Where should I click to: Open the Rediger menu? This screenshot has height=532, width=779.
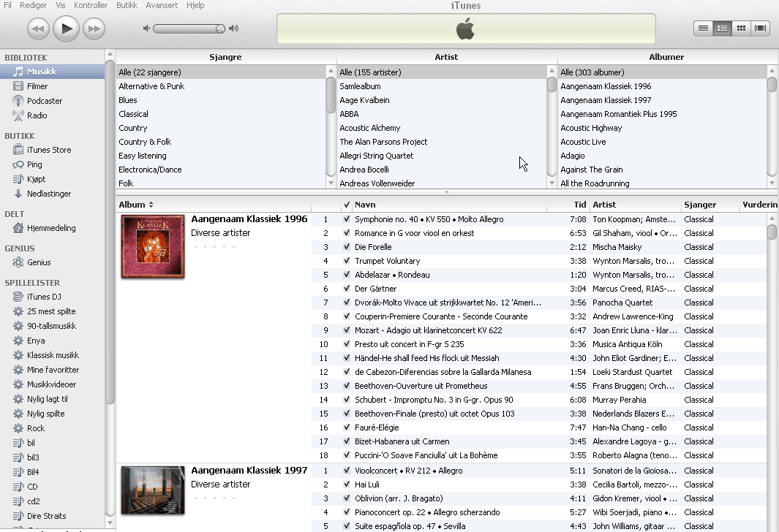(x=34, y=5)
